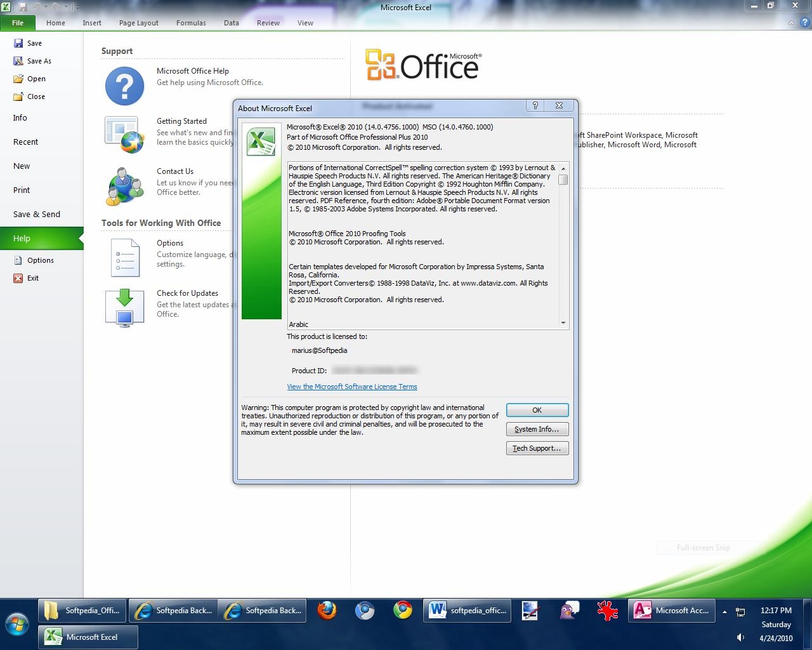Click the Save icon in Quick Access Toolbar
The image size is (812, 650).
point(23,7)
